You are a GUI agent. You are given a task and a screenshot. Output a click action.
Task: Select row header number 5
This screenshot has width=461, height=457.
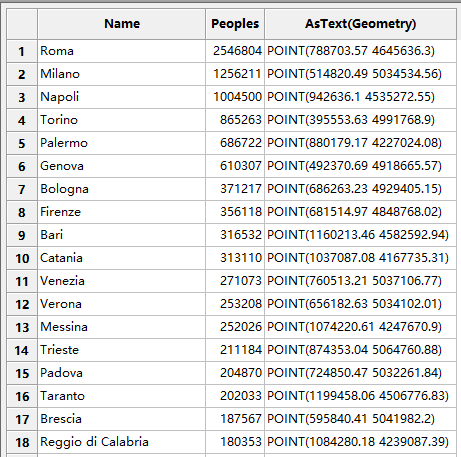tap(22, 143)
